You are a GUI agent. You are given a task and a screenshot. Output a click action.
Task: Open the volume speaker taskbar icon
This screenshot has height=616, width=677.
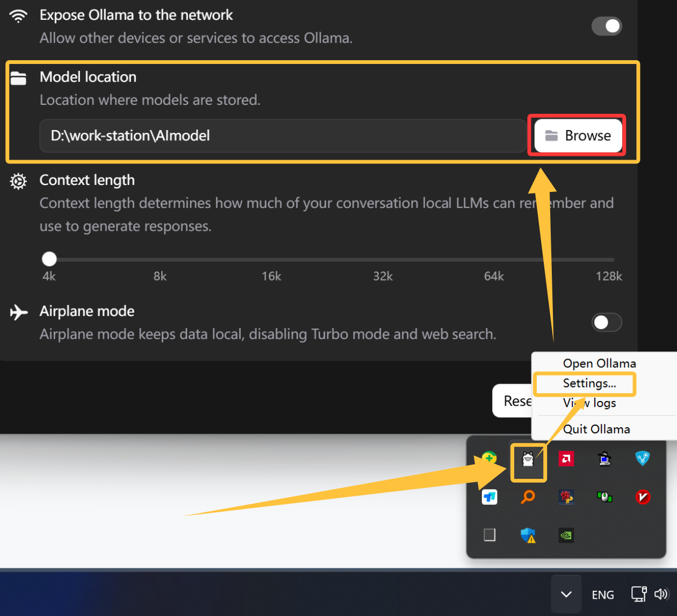[661, 594]
